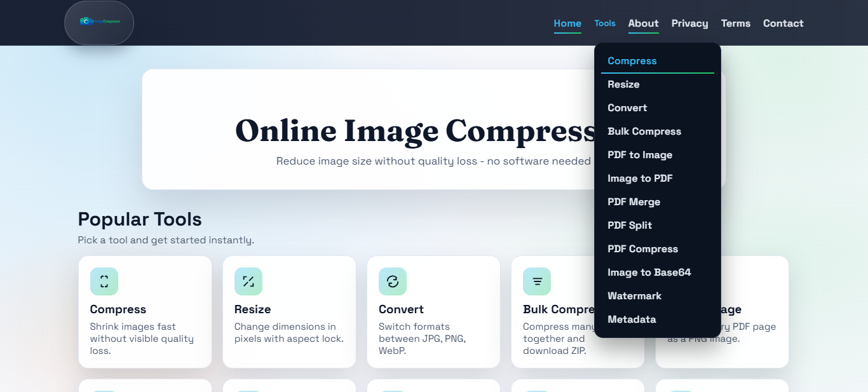
Task: Open the Tools dropdown in the navbar
Action: click(604, 23)
